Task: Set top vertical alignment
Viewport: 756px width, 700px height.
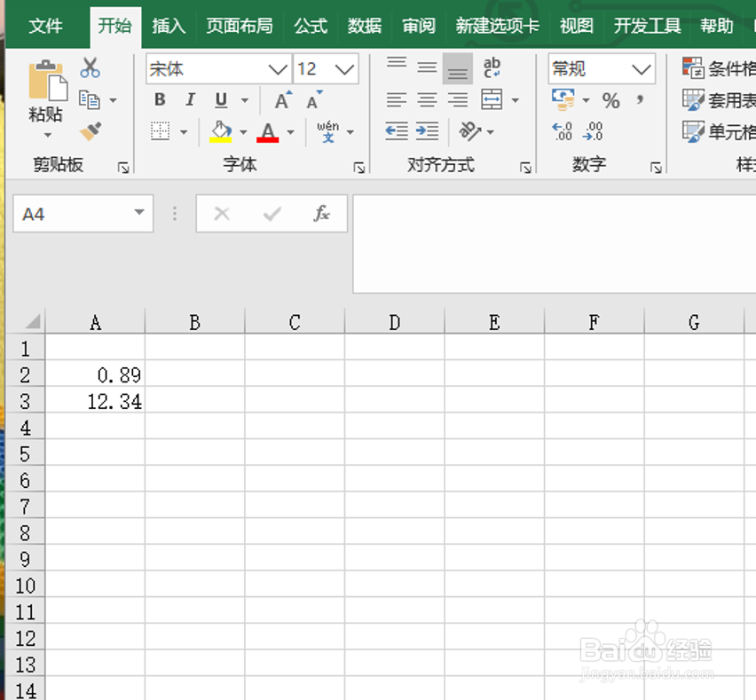Action: click(x=397, y=65)
